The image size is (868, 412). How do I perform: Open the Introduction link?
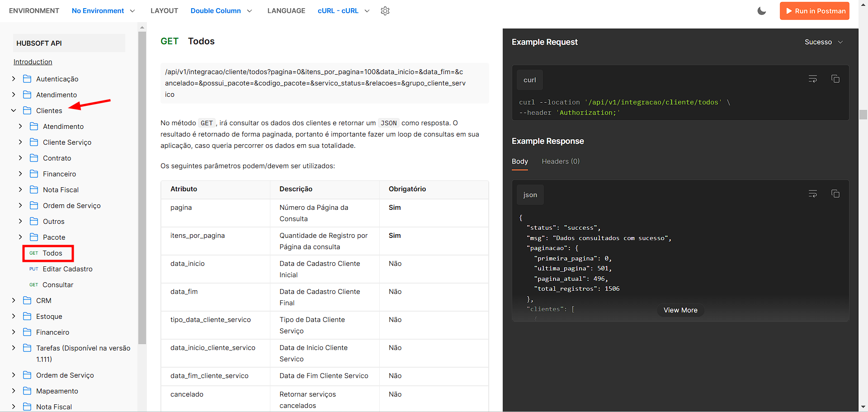pyautogui.click(x=33, y=62)
